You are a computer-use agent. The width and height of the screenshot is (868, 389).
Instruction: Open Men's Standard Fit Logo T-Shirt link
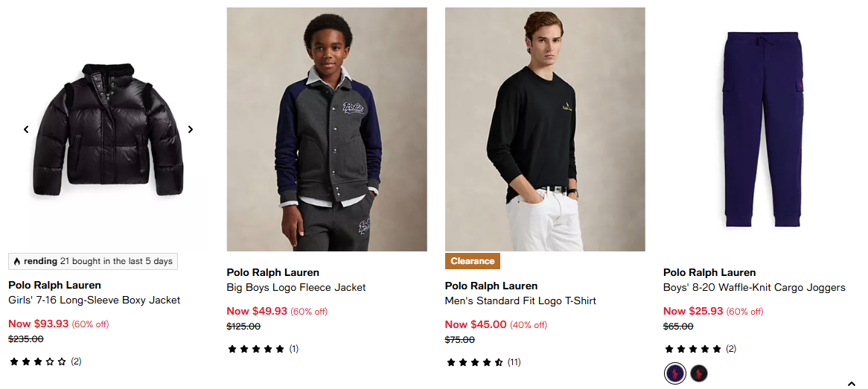(x=520, y=301)
